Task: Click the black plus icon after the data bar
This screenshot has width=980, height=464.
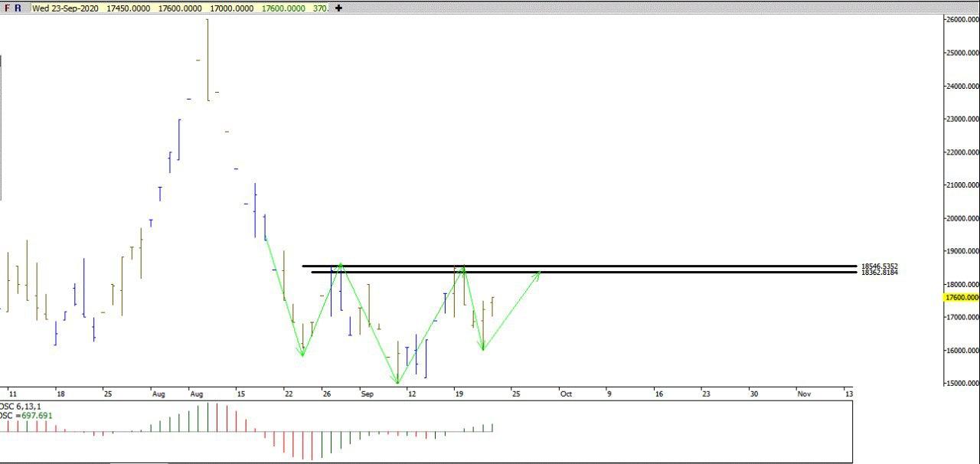Action: tap(339, 8)
